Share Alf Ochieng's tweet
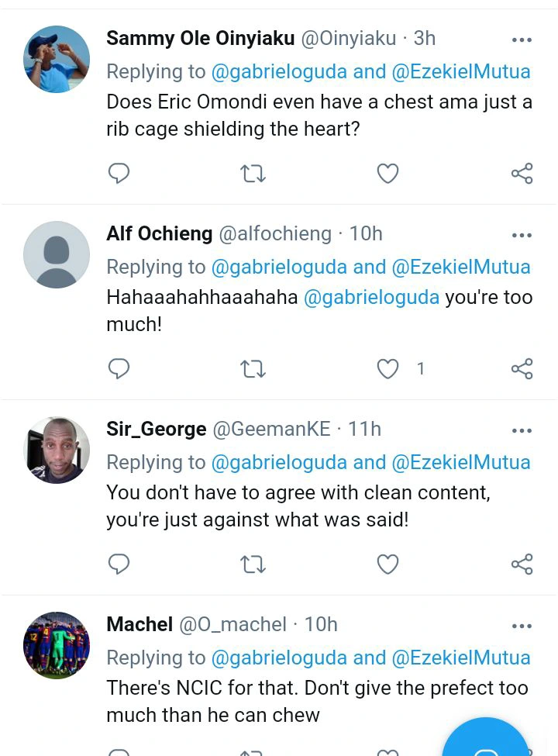 click(x=522, y=368)
